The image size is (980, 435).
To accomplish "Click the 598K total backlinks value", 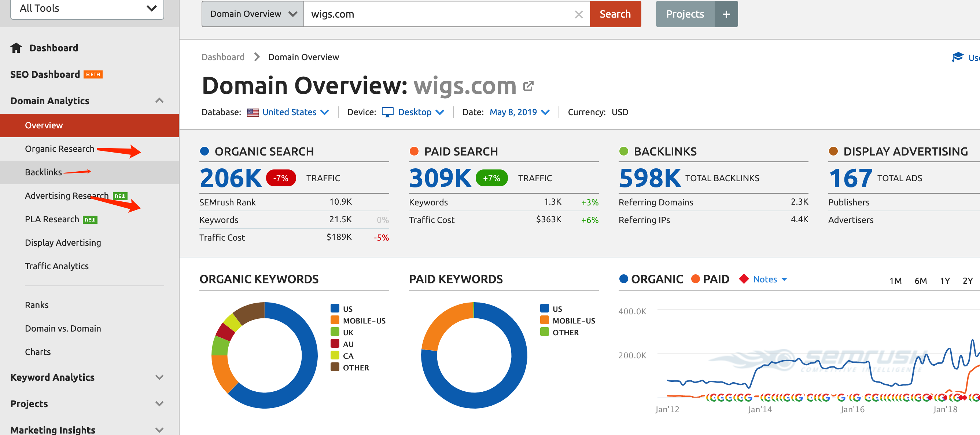I will point(650,178).
